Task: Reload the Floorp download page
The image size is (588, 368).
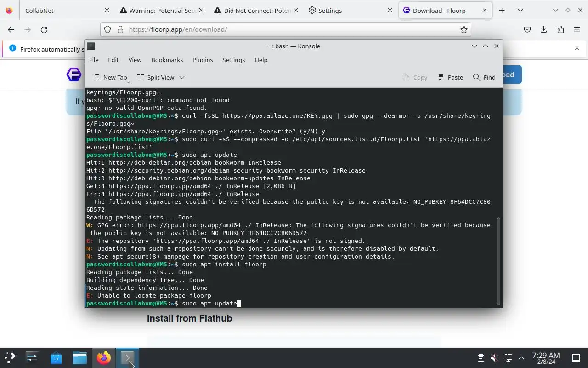Action: pos(44,29)
